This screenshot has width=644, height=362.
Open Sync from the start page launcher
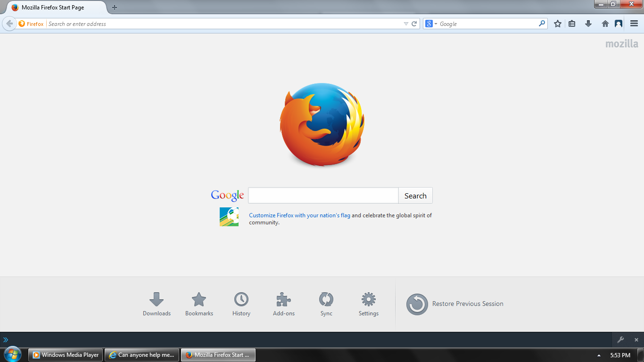326,304
